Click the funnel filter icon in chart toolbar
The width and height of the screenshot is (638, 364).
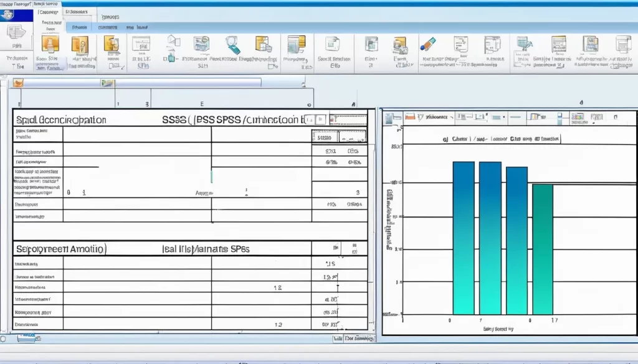[x=421, y=117]
